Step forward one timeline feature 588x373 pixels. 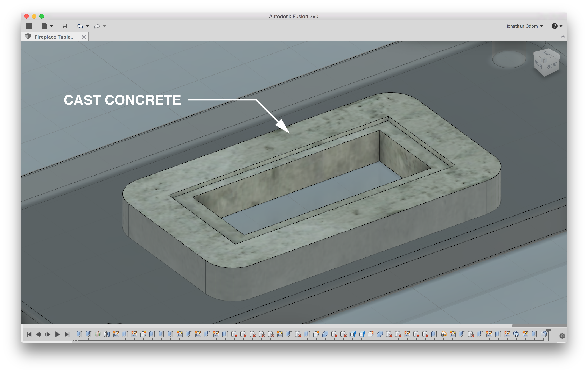pyautogui.click(x=48, y=334)
